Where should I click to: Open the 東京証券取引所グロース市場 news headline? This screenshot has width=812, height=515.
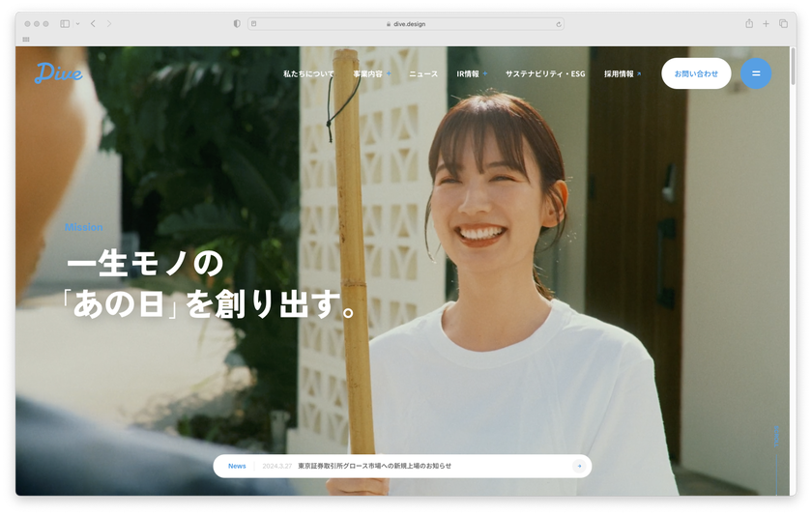tap(374, 466)
